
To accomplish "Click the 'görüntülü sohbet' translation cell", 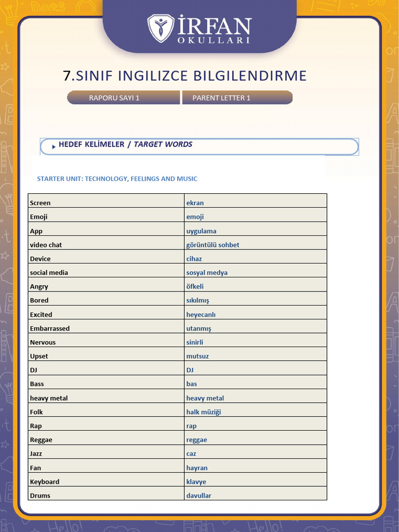I will (x=256, y=243).
